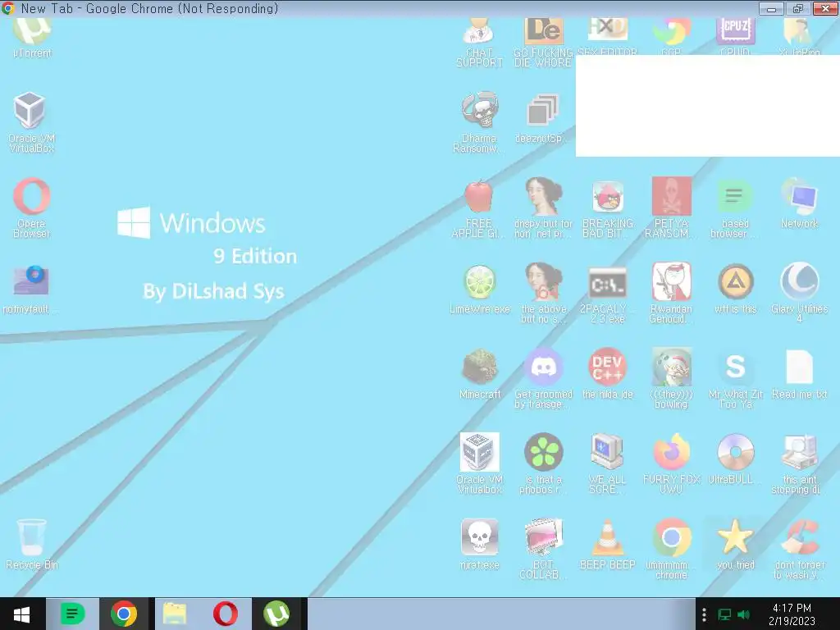
Task: Open the 'dnspy but for non .net' shortcut
Action: click(543, 208)
